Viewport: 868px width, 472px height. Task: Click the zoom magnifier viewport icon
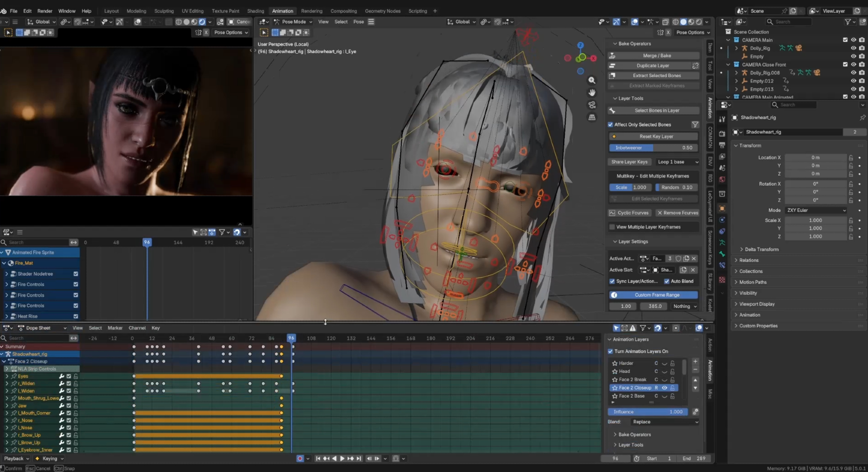coord(592,80)
